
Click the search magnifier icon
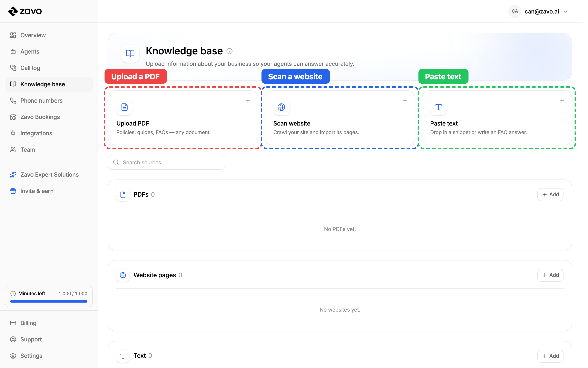pyautogui.click(x=116, y=162)
